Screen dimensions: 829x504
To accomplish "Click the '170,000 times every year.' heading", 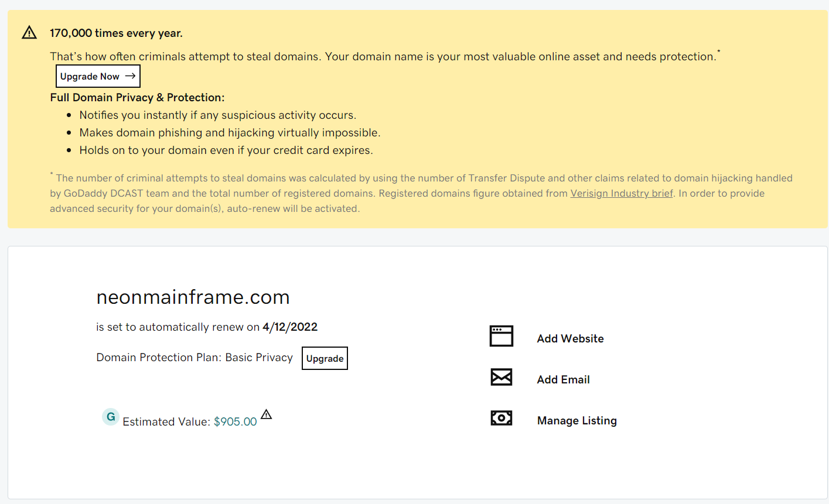I will tap(116, 33).
